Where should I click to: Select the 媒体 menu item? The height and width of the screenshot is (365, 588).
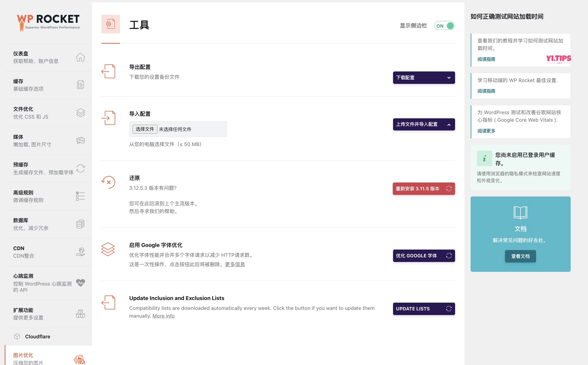click(x=48, y=141)
